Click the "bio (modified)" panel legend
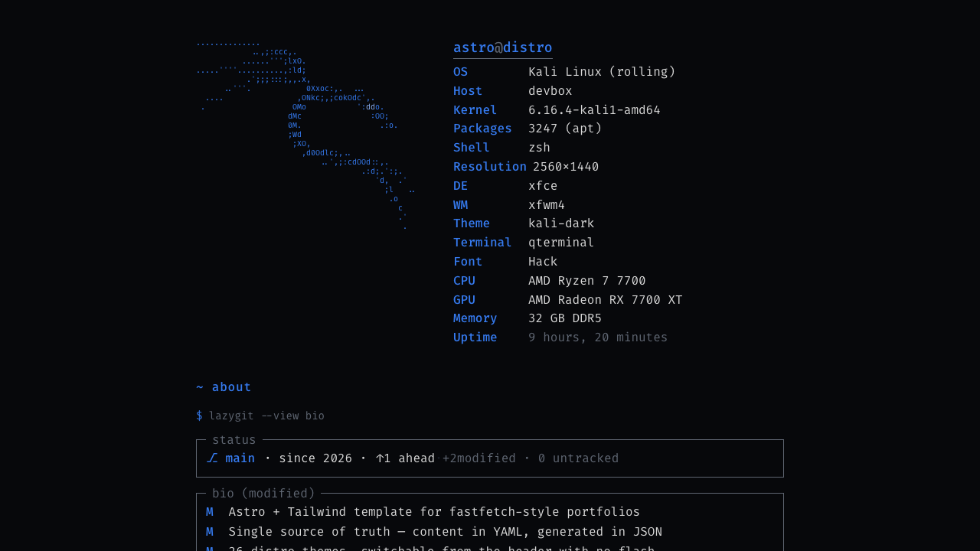 264,494
